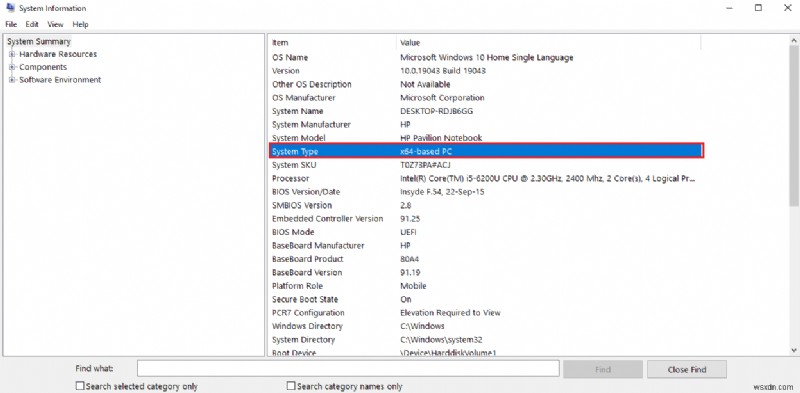Click the scrollbar up arrow
800x393 pixels.
click(x=794, y=40)
